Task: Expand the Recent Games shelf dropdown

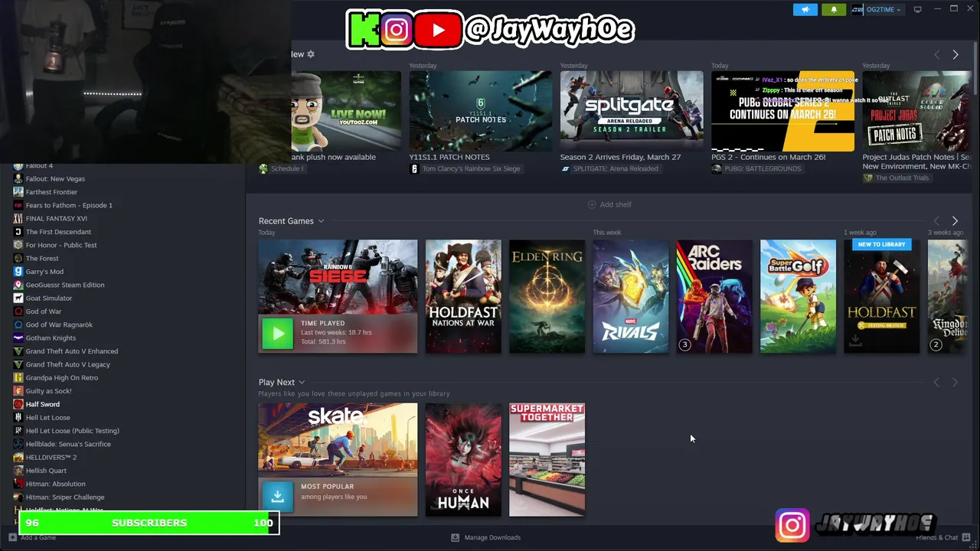Action: (321, 221)
